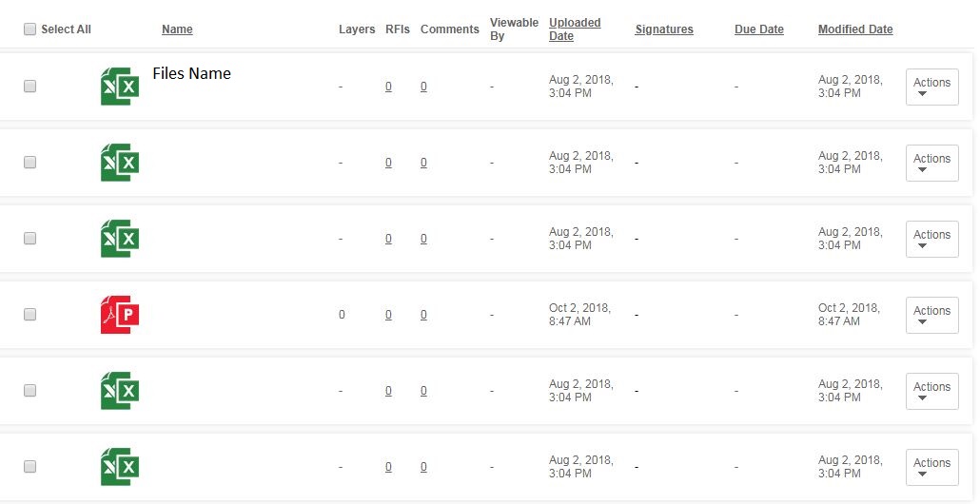
Task: Check the Select All checkbox
Action: (29, 29)
